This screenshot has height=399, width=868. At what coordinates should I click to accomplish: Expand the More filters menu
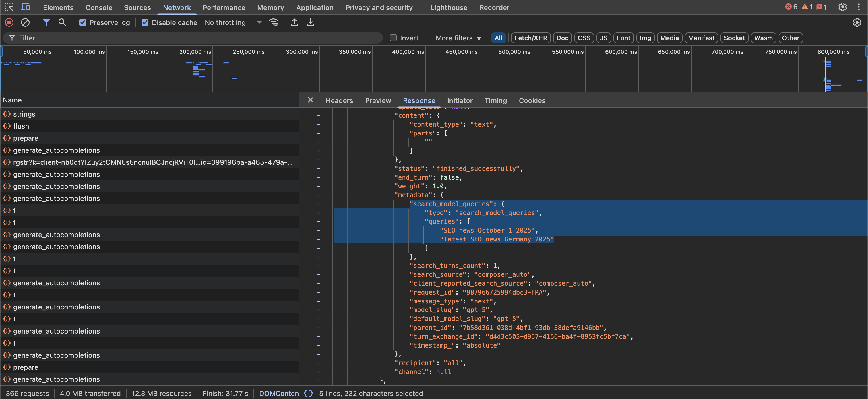coord(457,38)
